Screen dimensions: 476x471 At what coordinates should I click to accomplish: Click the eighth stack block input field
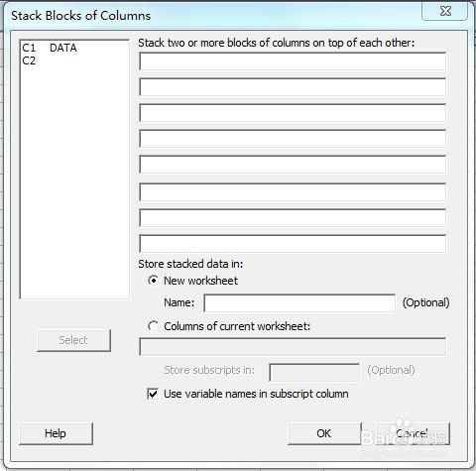pyautogui.click(x=293, y=244)
